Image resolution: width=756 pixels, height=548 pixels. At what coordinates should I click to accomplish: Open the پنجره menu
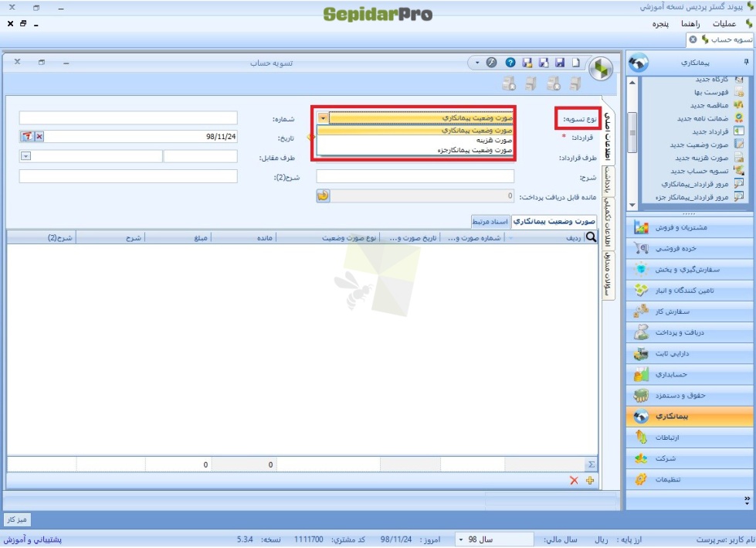pos(660,24)
